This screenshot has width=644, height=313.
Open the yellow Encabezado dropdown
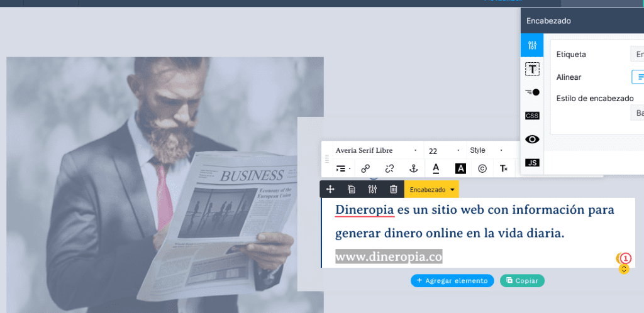431,190
